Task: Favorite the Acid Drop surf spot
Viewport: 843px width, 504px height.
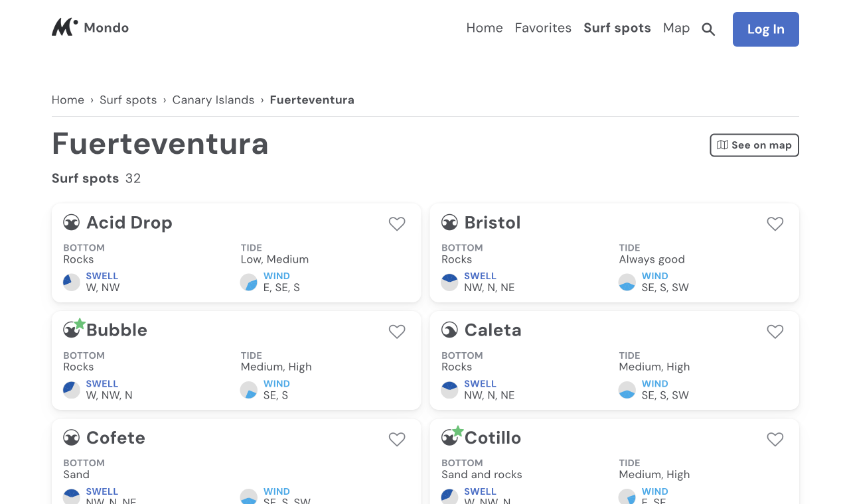Action: pos(396,223)
